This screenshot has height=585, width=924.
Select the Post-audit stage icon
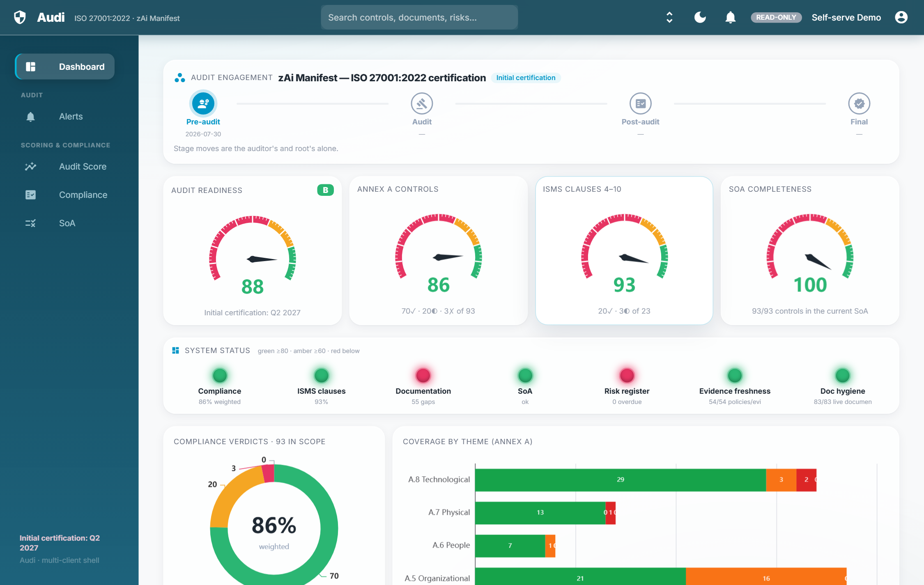[641, 103]
